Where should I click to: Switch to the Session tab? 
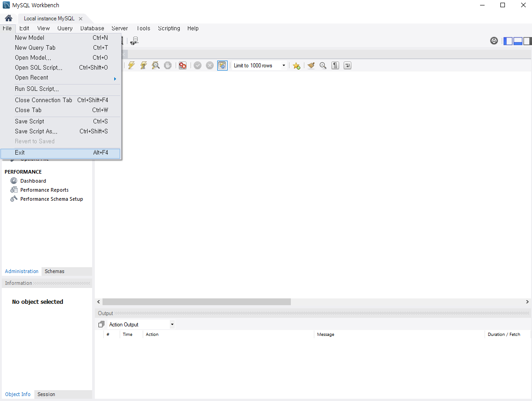pos(46,394)
